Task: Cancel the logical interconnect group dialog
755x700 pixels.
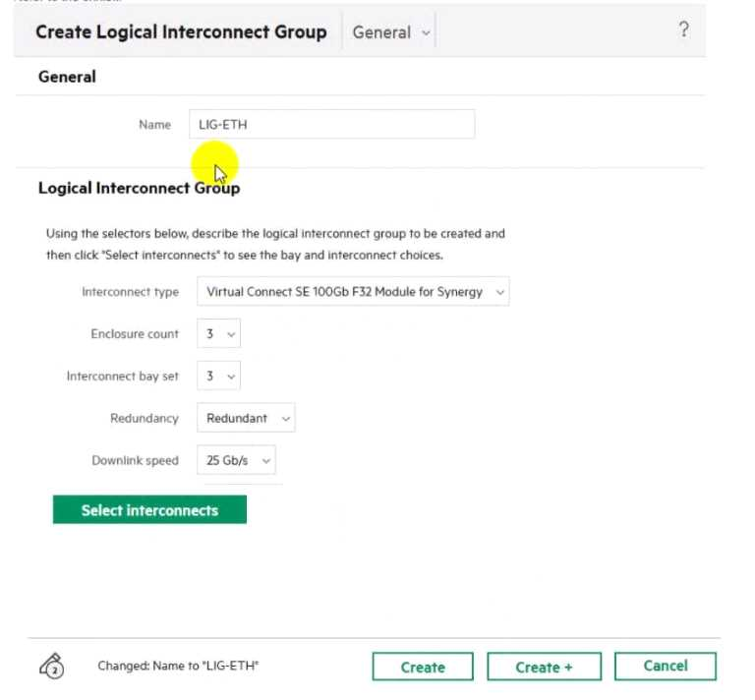Action: point(666,666)
